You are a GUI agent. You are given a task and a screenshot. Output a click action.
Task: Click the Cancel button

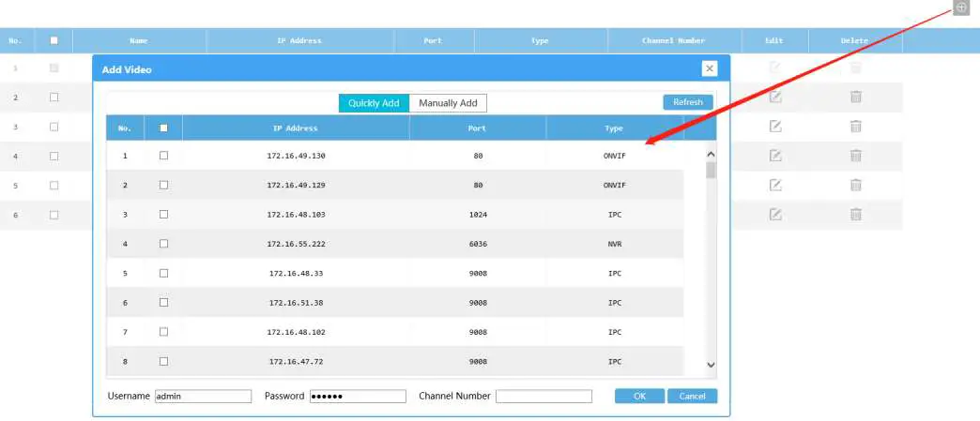pyautogui.click(x=692, y=396)
